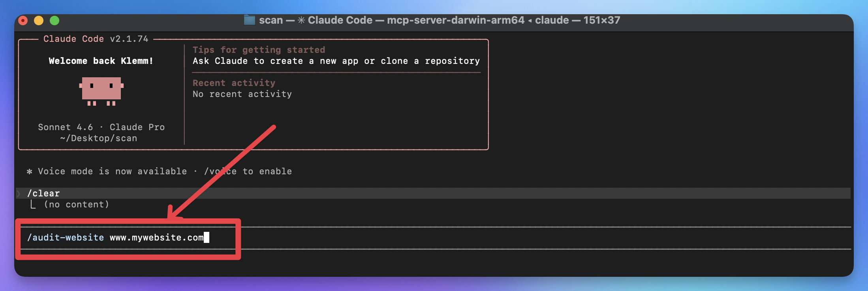Click the "~/Desktop/scan" path text
The height and width of the screenshot is (291, 868).
coord(99,138)
